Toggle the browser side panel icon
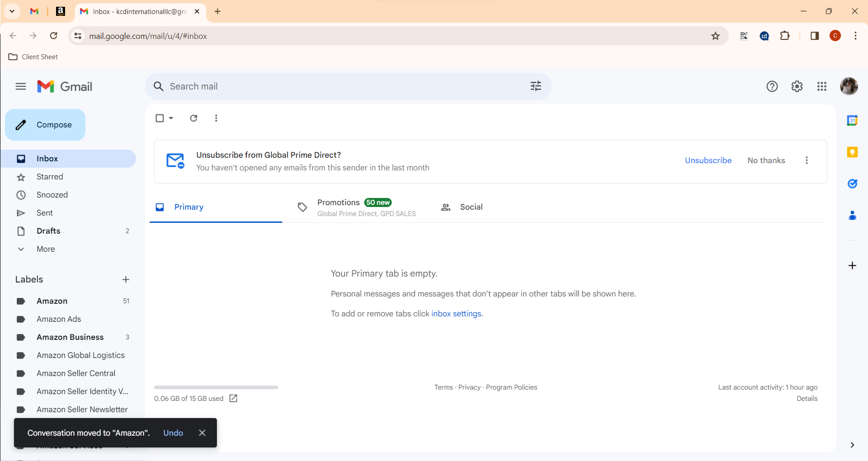The width and height of the screenshot is (868, 461). pos(815,36)
